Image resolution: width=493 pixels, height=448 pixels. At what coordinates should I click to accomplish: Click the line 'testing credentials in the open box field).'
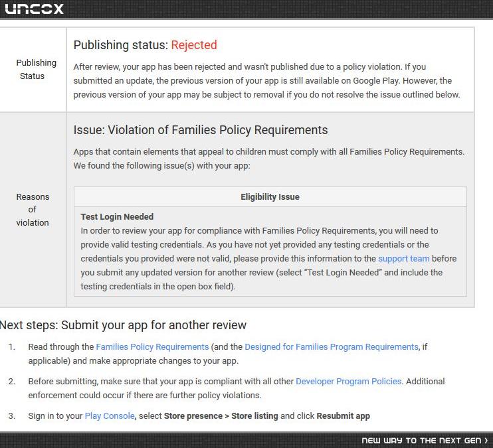158,287
